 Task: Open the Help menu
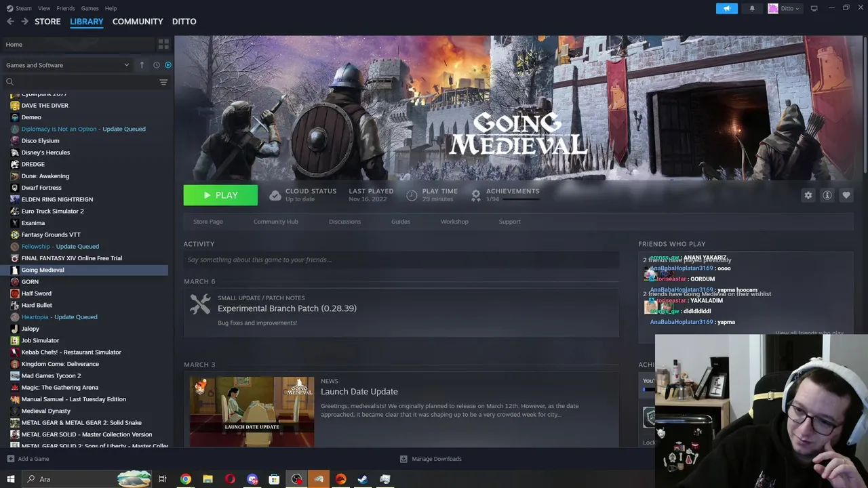pos(111,8)
